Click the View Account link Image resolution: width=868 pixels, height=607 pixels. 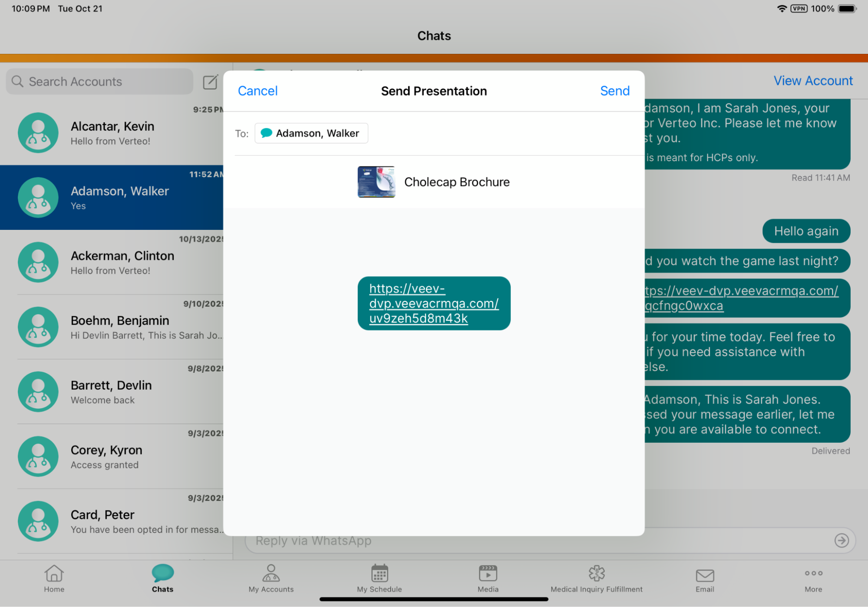pos(813,81)
